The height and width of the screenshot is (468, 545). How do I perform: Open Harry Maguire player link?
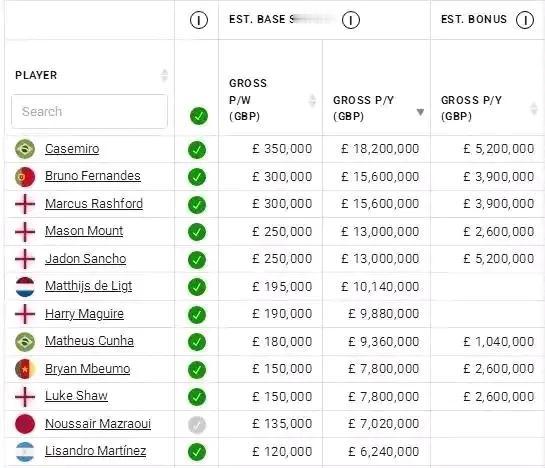pyautogui.click(x=84, y=314)
